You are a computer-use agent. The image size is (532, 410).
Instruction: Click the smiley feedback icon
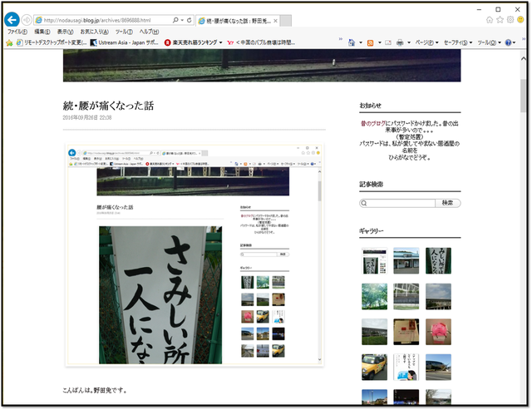point(520,20)
